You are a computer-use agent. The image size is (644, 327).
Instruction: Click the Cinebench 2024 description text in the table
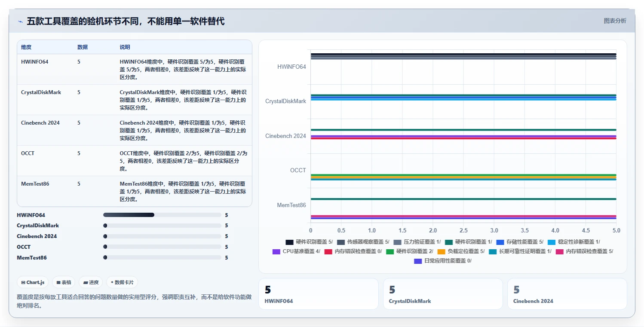click(183, 131)
